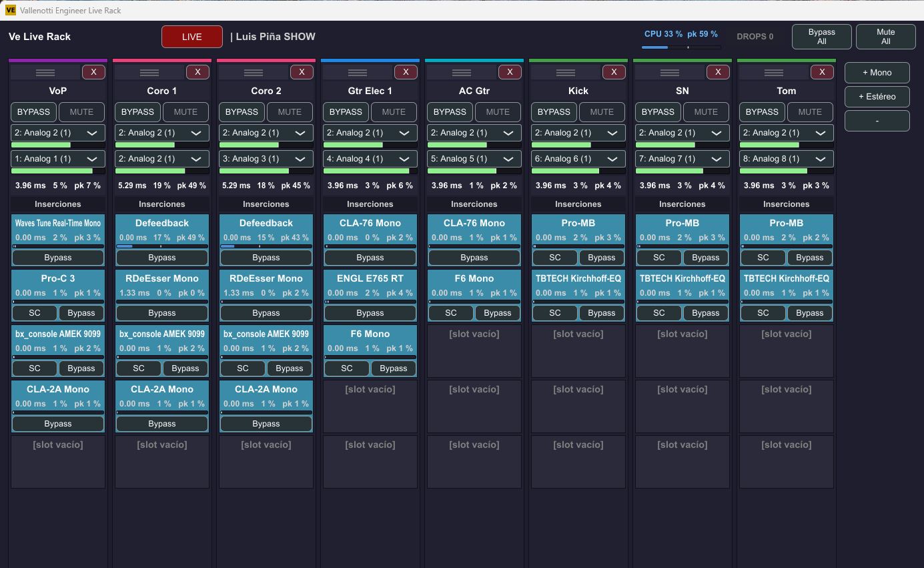Bypass the Waves Tune Real-Time Mono plugin
924x568 pixels.
(58, 258)
